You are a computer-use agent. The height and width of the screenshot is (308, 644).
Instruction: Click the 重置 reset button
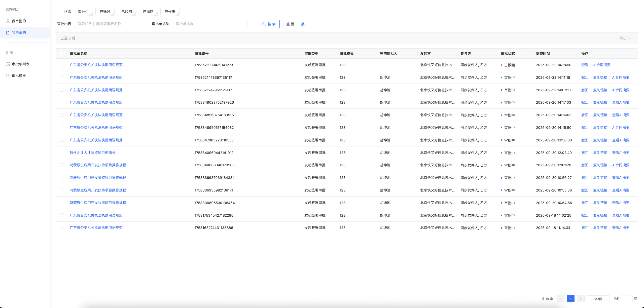290,24
